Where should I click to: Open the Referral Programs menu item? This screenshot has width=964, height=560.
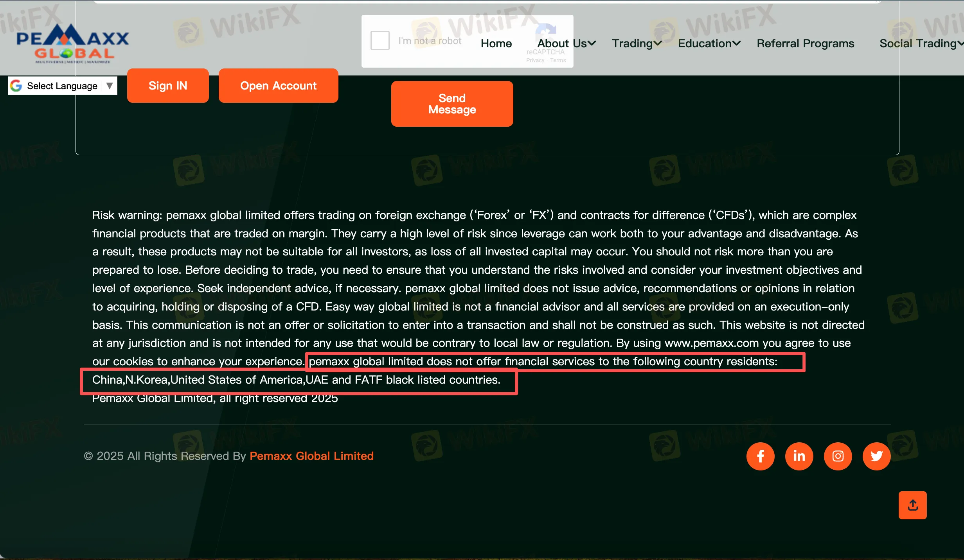805,43
